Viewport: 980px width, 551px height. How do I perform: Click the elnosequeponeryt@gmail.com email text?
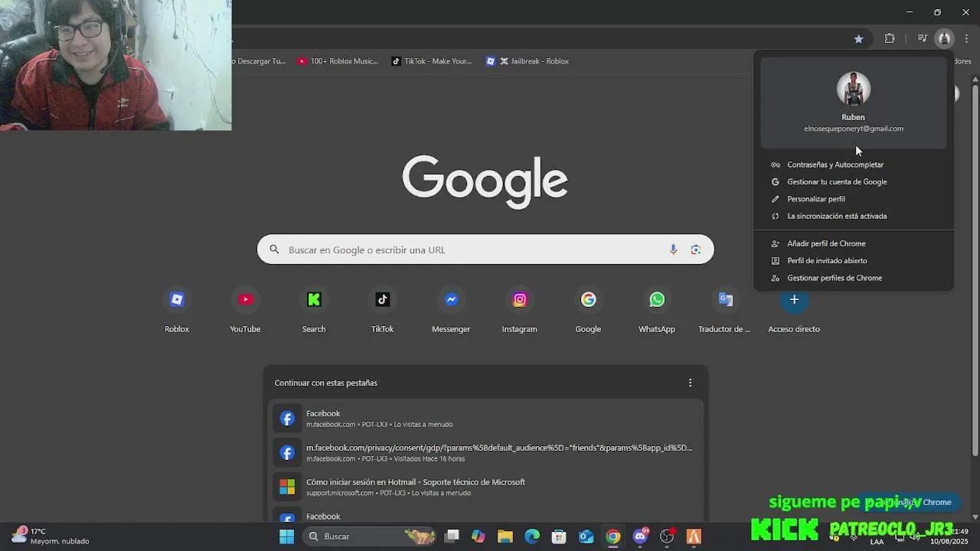click(x=854, y=129)
